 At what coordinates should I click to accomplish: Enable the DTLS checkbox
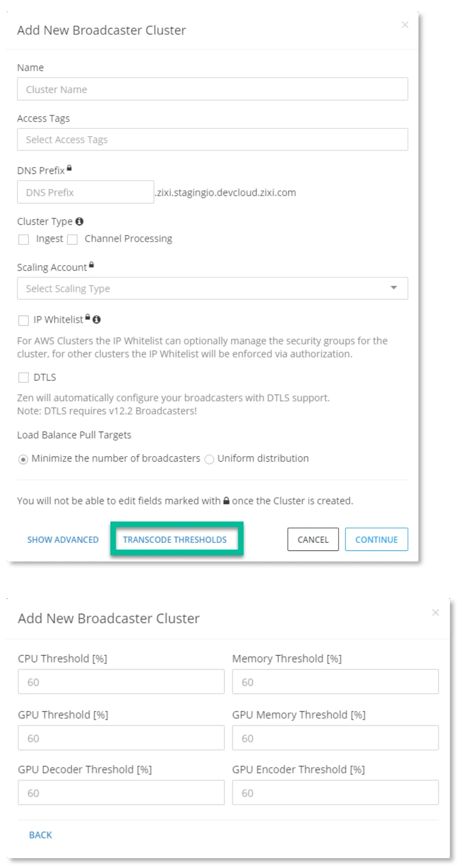[x=24, y=378]
